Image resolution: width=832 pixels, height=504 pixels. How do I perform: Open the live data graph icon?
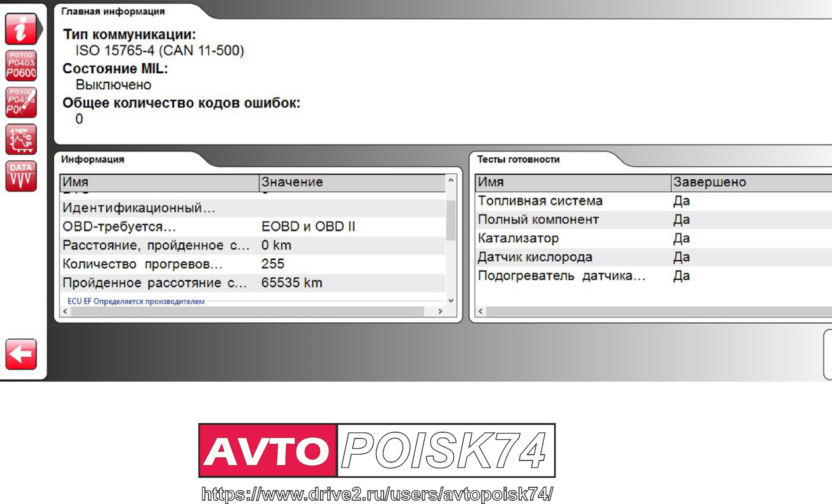pyautogui.click(x=20, y=140)
